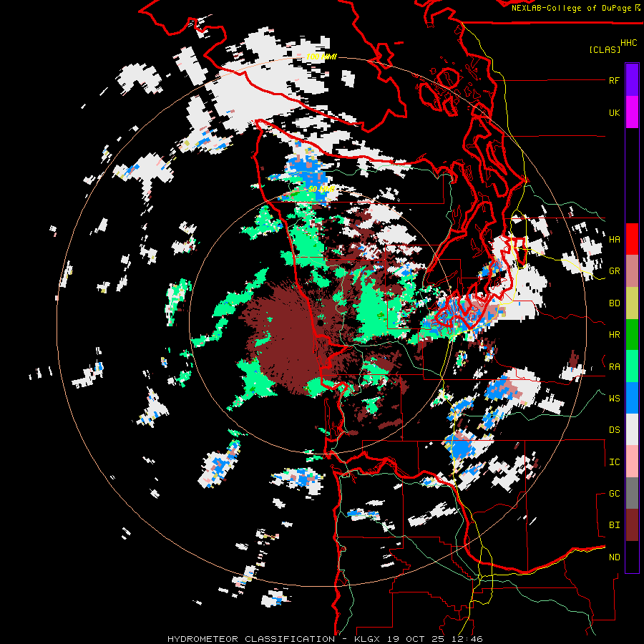Click the UK legend label

pyautogui.click(x=614, y=112)
